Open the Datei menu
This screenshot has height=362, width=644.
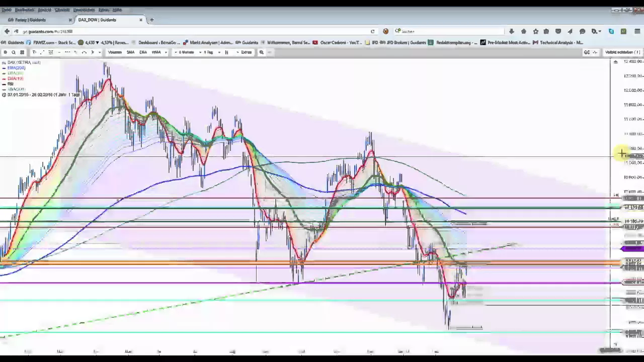(x=6, y=10)
